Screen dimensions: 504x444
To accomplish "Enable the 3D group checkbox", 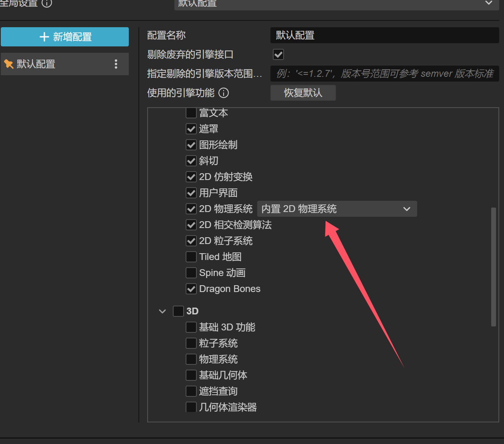I will pyautogui.click(x=178, y=311).
